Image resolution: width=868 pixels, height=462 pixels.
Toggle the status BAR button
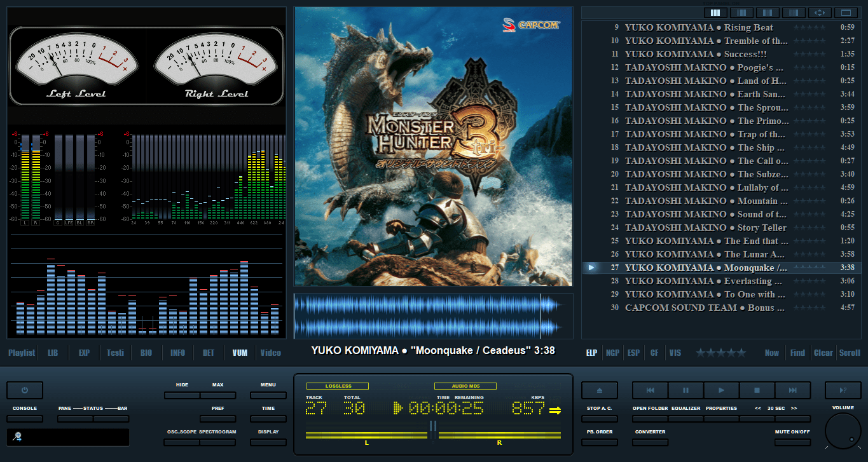pos(111,419)
